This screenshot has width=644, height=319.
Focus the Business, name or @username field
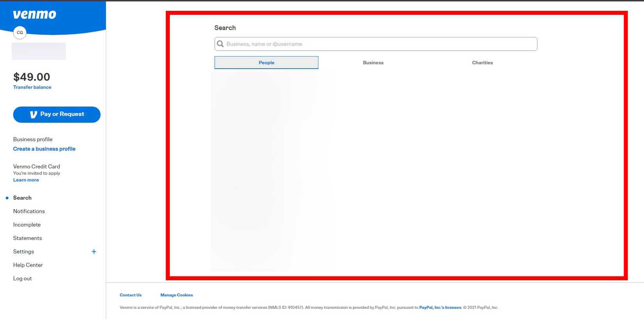point(379,44)
